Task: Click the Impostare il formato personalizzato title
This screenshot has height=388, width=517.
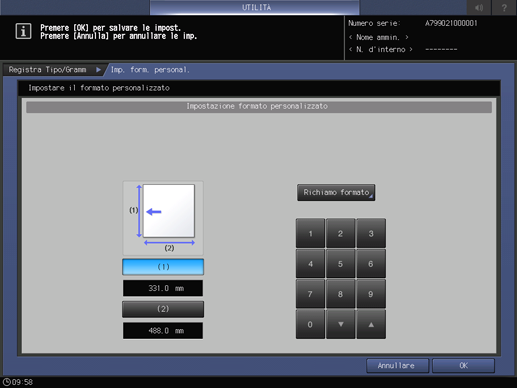Action: (x=99, y=88)
